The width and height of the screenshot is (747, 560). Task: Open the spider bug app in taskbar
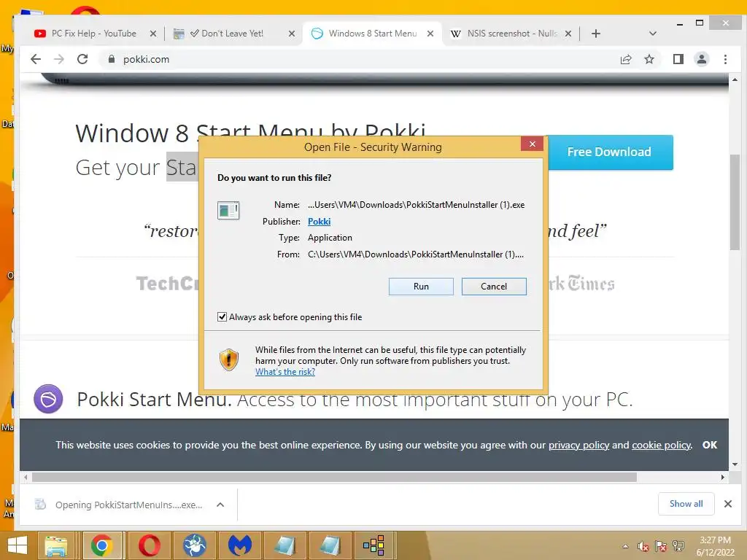pos(195,545)
